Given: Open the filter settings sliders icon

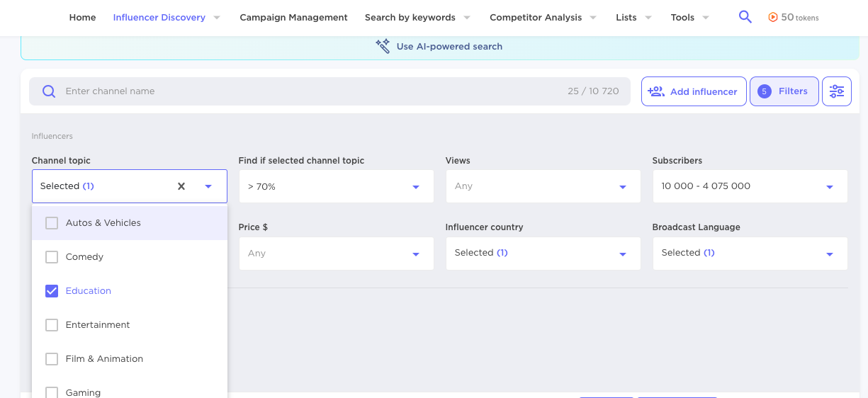Looking at the screenshot, I should pos(837,91).
